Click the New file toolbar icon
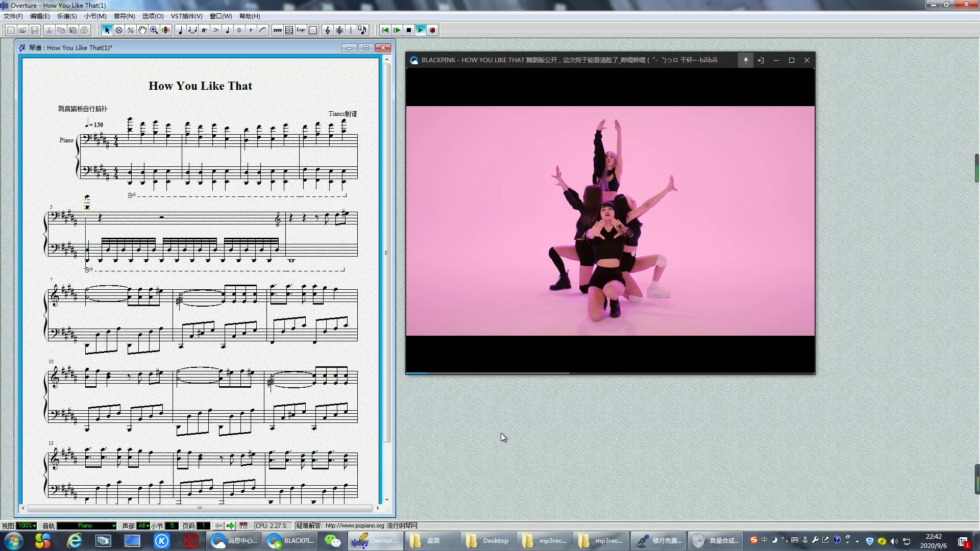This screenshot has height=551, width=980. (11, 30)
